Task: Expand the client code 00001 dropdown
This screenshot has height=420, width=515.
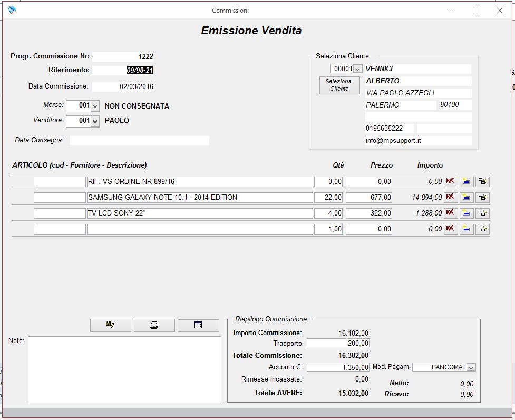Action: (357, 69)
